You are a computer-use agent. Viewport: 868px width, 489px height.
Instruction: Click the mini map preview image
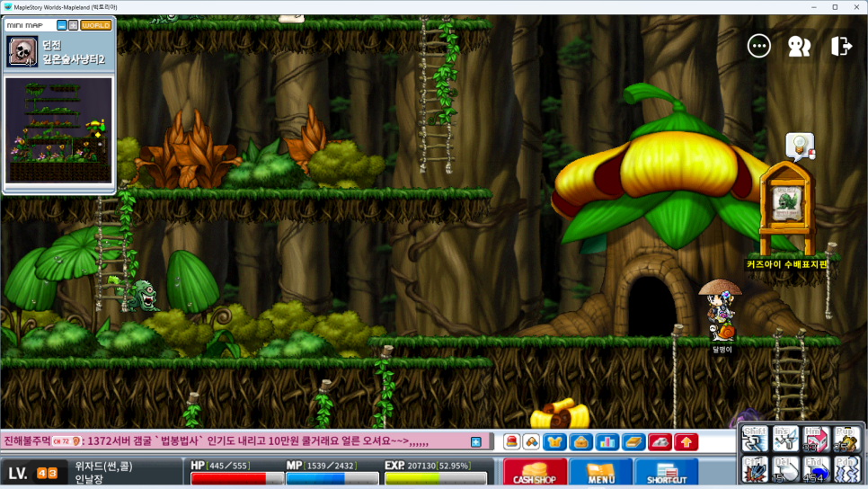click(x=58, y=130)
